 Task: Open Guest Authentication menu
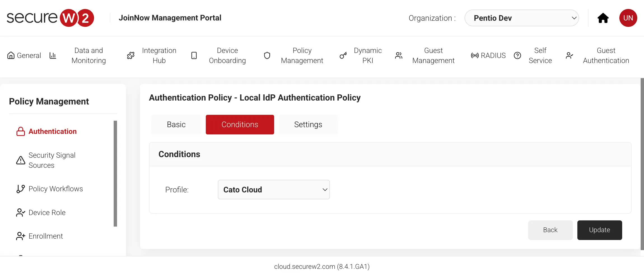[x=606, y=55]
